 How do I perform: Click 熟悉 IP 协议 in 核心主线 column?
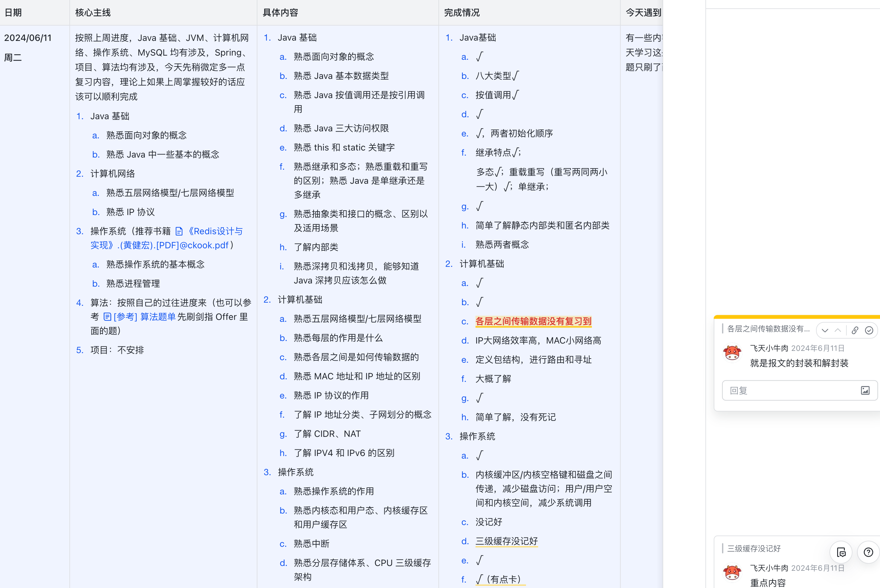[x=130, y=212]
